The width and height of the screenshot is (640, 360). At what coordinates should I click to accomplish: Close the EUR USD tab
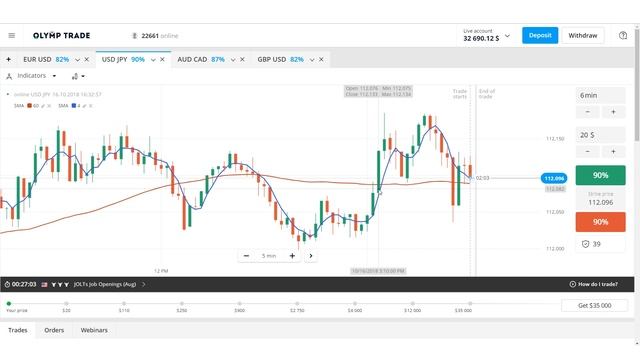coord(87,60)
